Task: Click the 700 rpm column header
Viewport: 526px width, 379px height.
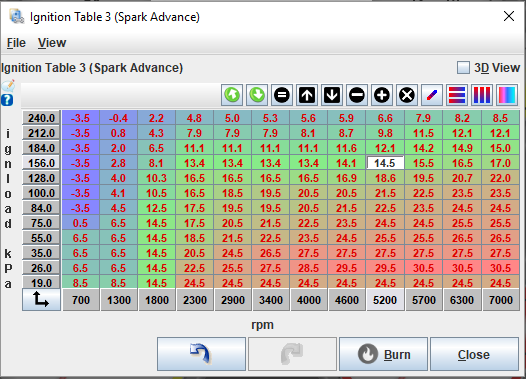Action: point(81,300)
